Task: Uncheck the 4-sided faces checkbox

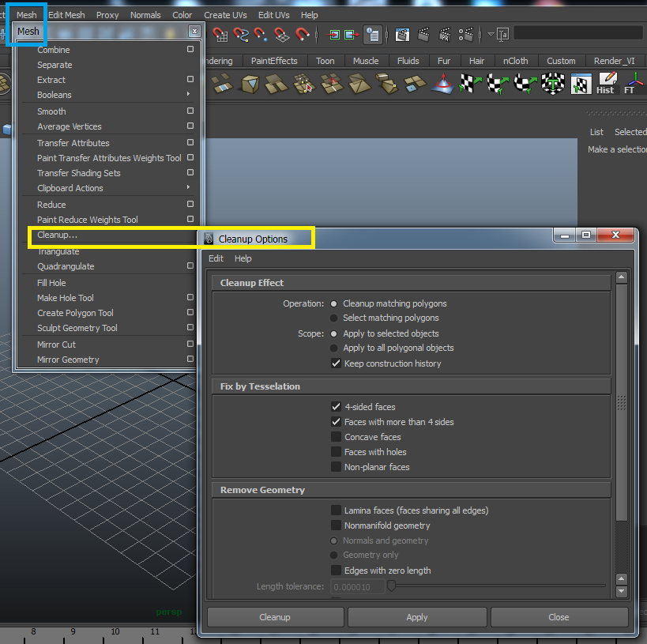Action: point(336,407)
